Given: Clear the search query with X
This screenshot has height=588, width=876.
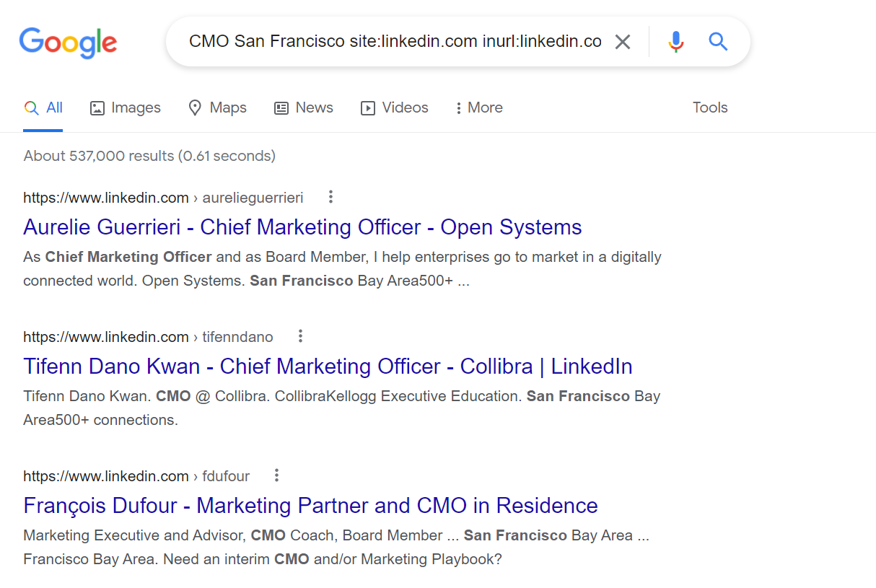Looking at the screenshot, I should point(622,42).
